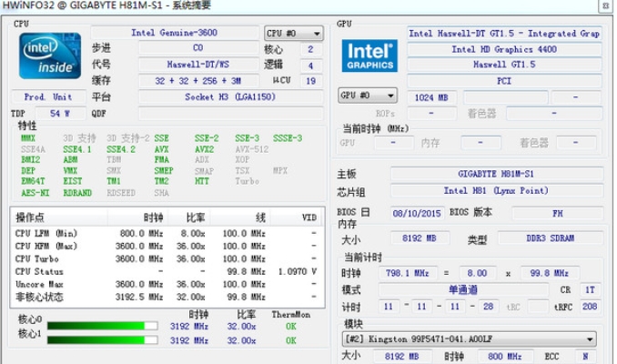Close the system summary window
Viewport: 617px width, 364px height.
click(x=606, y=5)
